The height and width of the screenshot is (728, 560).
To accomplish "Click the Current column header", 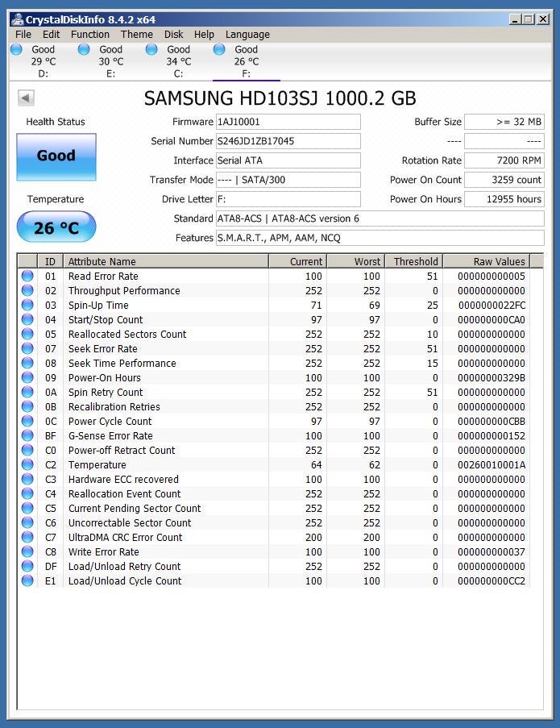I will (297, 261).
